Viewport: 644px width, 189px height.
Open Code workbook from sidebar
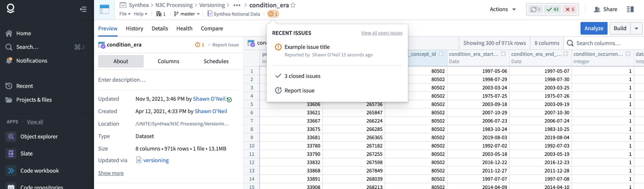tap(39, 171)
